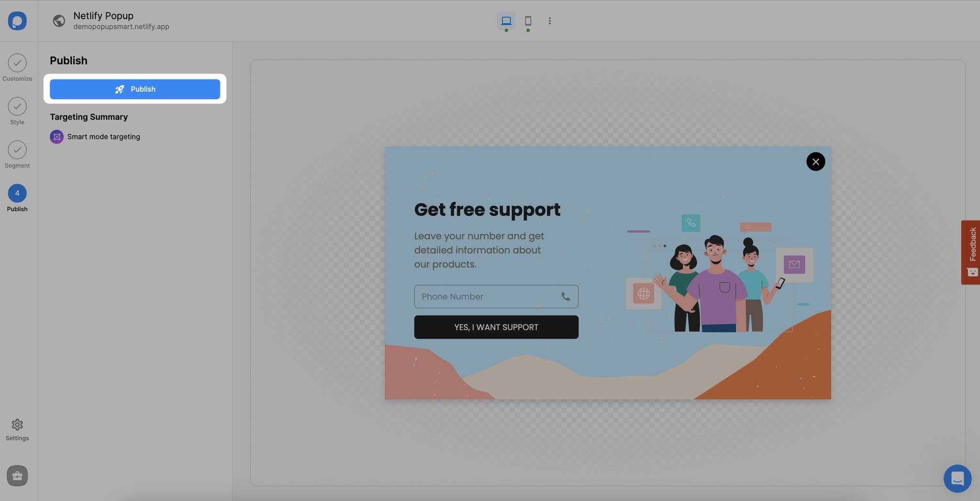This screenshot has width=980, height=501.
Task: Open the three-dot options menu
Action: [549, 21]
